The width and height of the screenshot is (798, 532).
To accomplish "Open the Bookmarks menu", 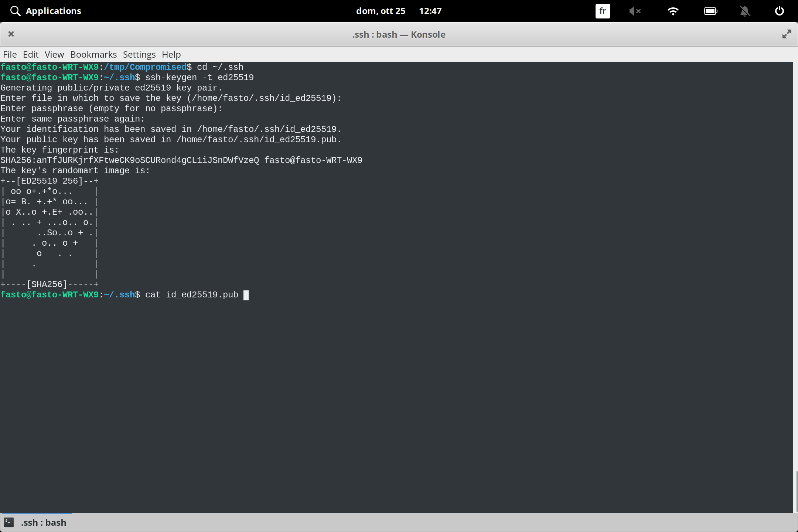I will 93,54.
